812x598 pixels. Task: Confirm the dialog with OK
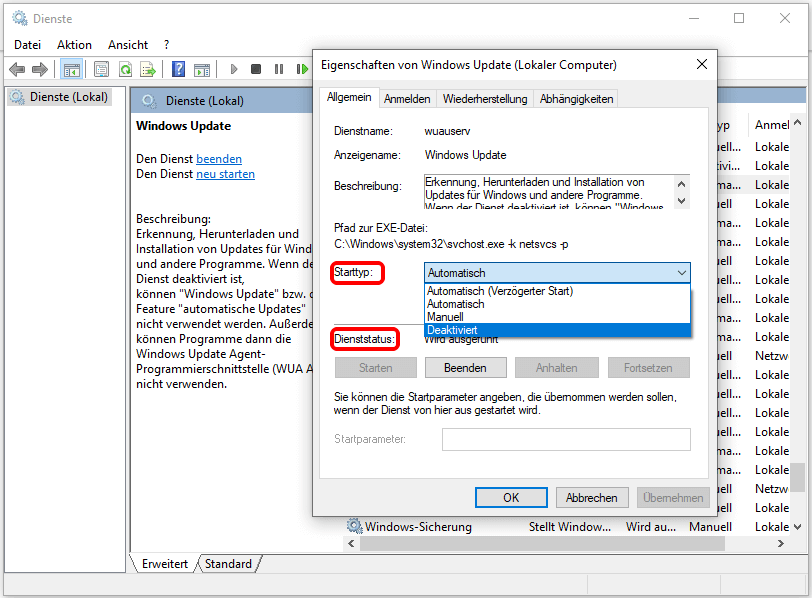tap(511, 497)
